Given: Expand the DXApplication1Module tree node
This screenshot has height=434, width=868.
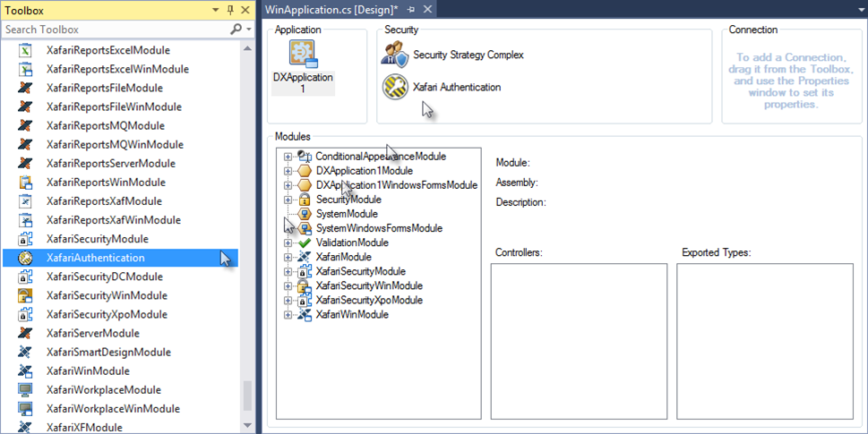Looking at the screenshot, I should (288, 171).
